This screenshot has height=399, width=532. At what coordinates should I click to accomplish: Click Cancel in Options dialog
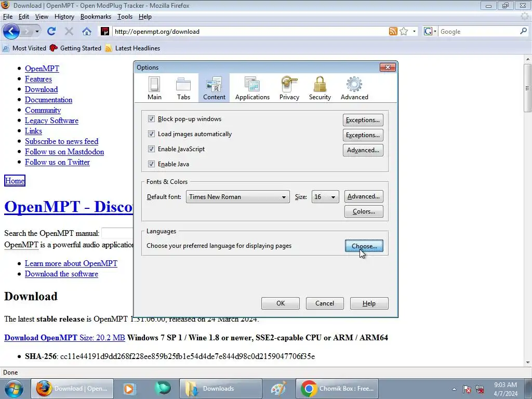(x=325, y=303)
